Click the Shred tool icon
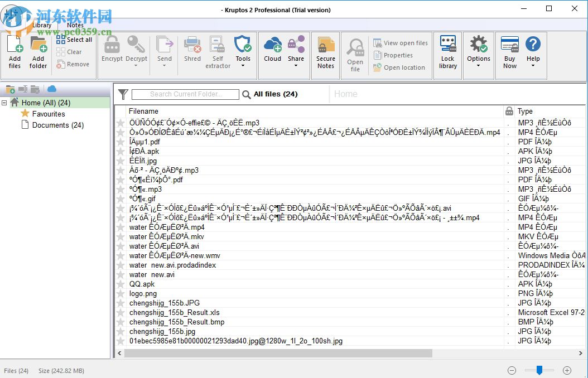Image resolution: width=588 pixels, height=378 pixels. coord(192,45)
